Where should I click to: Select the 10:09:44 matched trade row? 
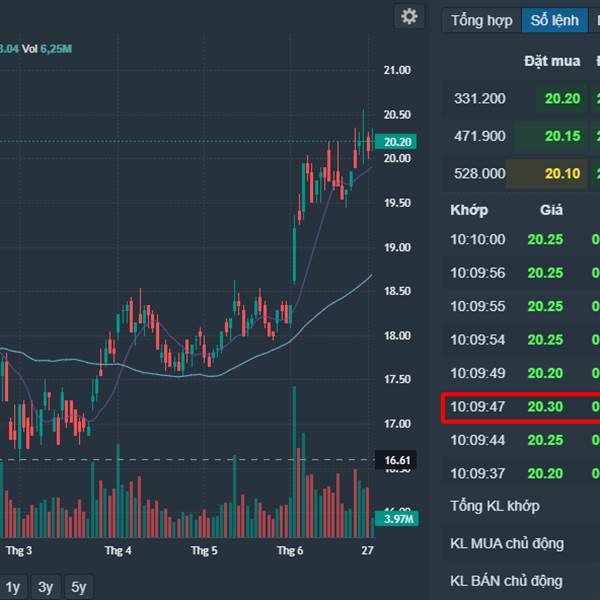click(x=522, y=440)
